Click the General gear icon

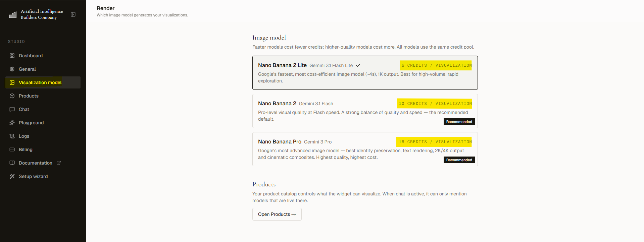(12, 69)
